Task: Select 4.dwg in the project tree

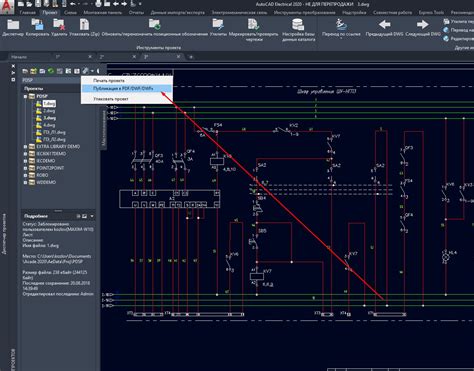Action: (49, 125)
